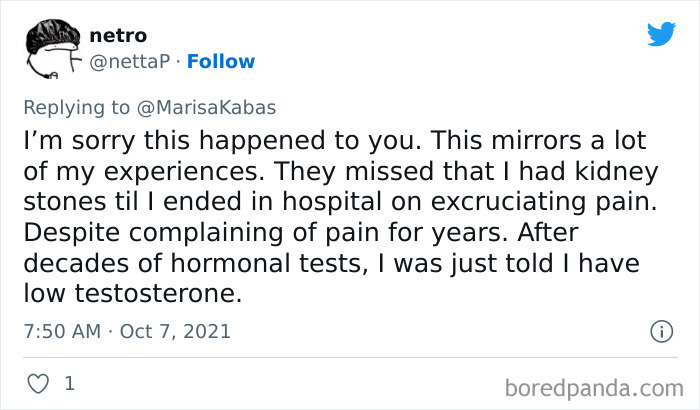The image size is (700, 410).
Task: Click the like count number 1
Action: (69, 383)
